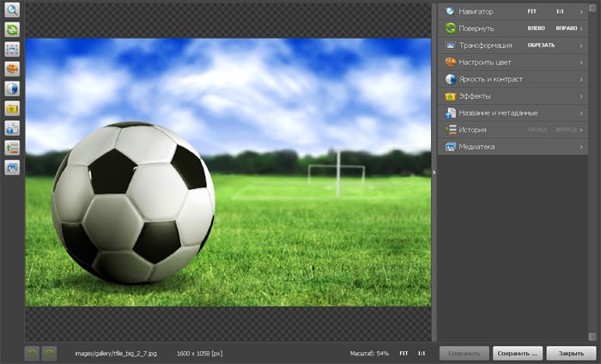Click ОБРЕЗАТЬ to crop the image
The height and width of the screenshot is (364, 601).
pyautogui.click(x=541, y=45)
